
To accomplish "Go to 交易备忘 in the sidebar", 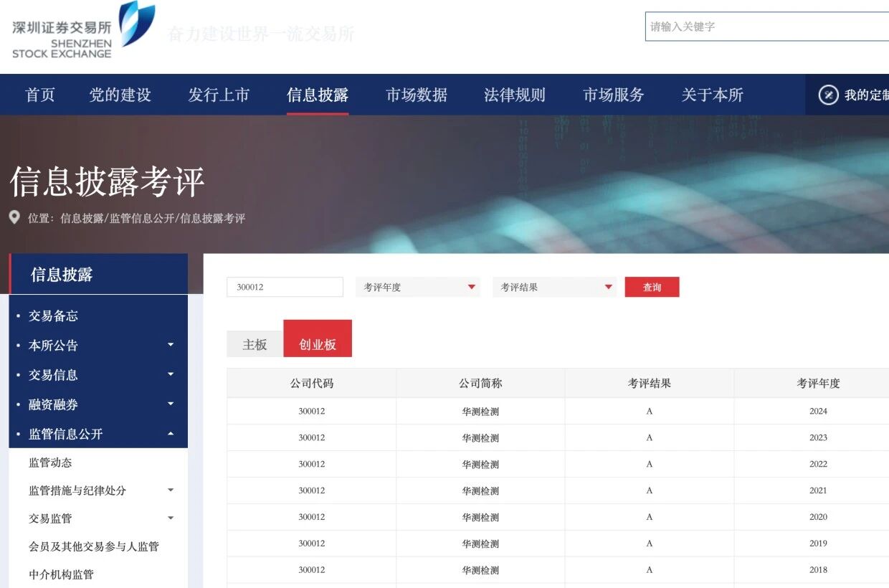I will pyautogui.click(x=53, y=316).
